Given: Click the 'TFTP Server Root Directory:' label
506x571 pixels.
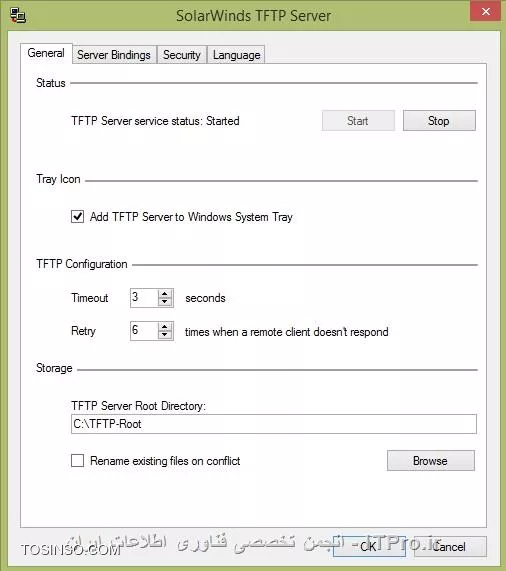Looking at the screenshot, I should coord(138,406).
